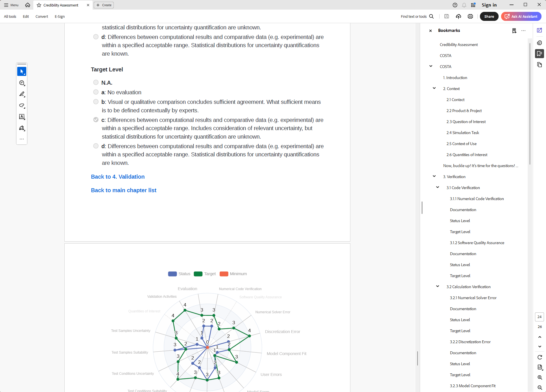Open the Edit menu
The height and width of the screenshot is (392, 546).
pos(26,16)
